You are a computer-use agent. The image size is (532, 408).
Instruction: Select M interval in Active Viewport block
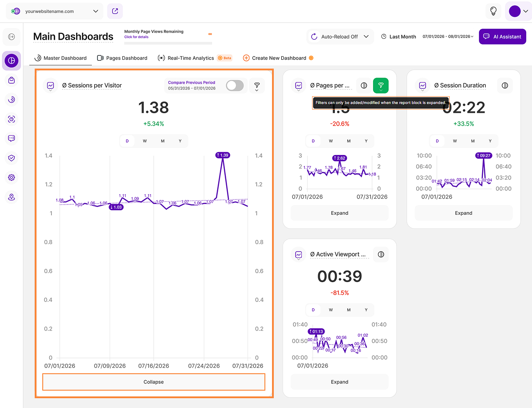click(x=349, y=310)
